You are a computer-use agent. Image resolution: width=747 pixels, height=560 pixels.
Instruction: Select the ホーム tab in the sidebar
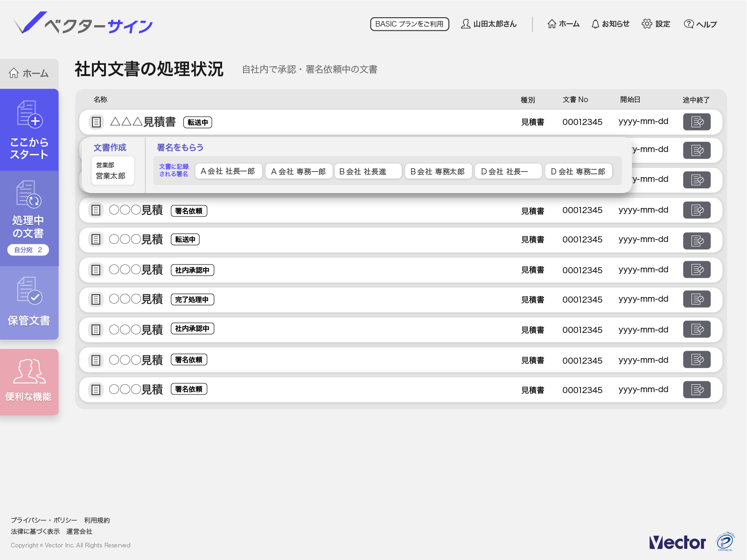(29, 73)
